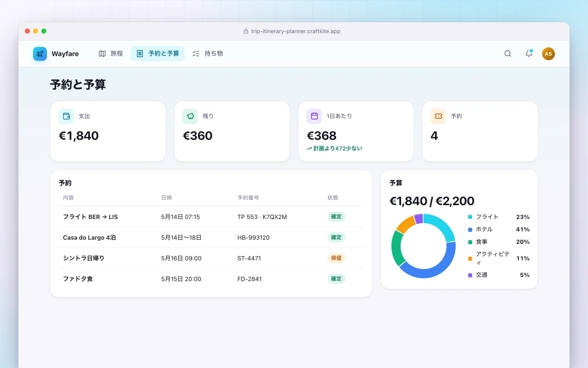This screenshot has height=368, width=588.
Task: Switch to the 旅程 tab
Action: pos(111,54)
